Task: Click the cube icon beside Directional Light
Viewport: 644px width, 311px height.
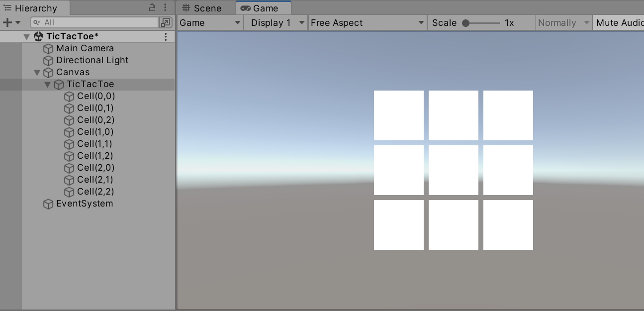Action: tap(48, 61)
